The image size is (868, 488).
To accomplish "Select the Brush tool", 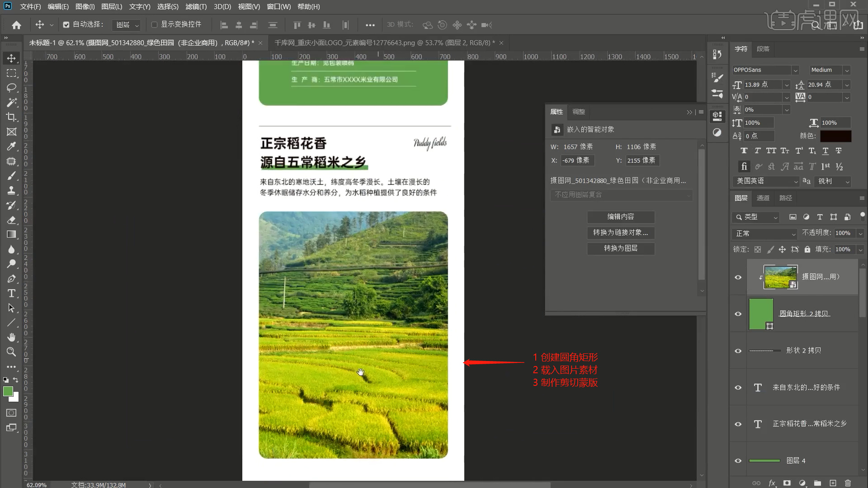I will 11,176.
